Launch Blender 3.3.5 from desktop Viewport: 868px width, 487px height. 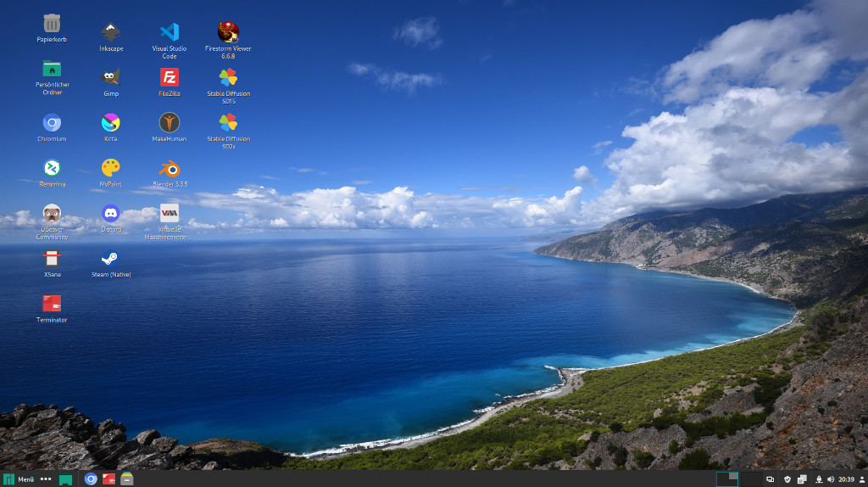coord(170,168)
